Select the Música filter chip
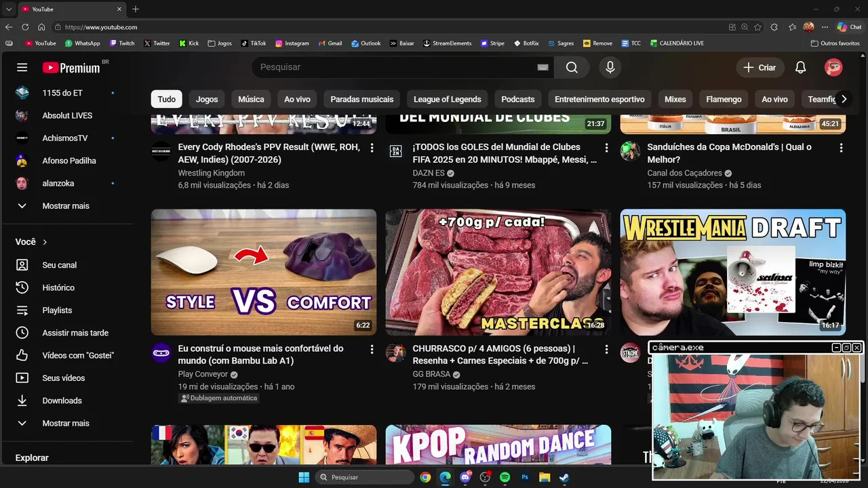The width and height of the screenshot is (868, 488). 251,99
